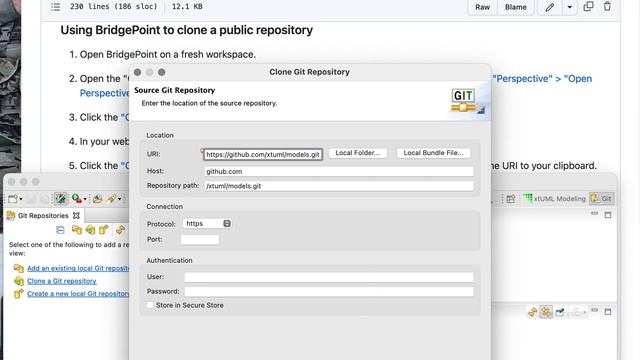The height and width of the screenshot is (360, 640).
Task: Switch to xtUML Modeling perspective
Action: pos(555,199)
